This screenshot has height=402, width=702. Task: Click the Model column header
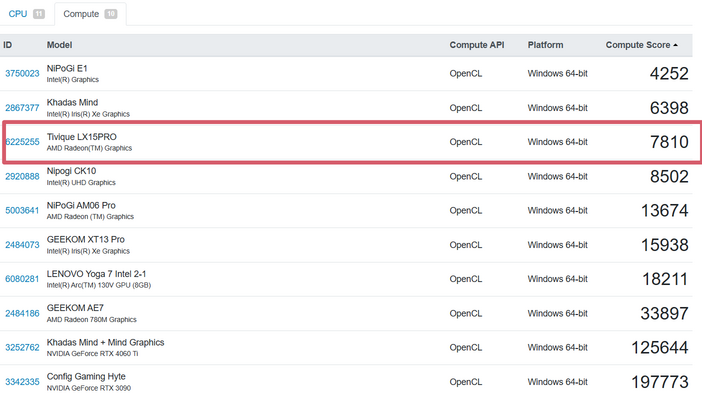[x=60, y=45]
